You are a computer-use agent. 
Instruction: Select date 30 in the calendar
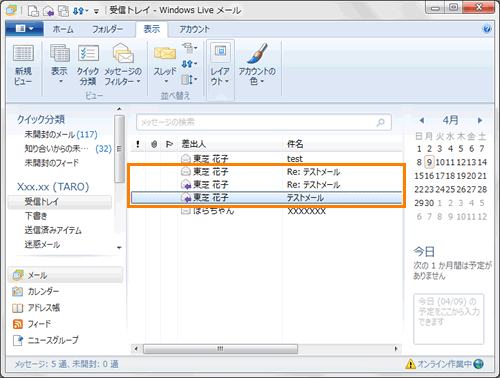pyautogui.click(x=429, y=203)
